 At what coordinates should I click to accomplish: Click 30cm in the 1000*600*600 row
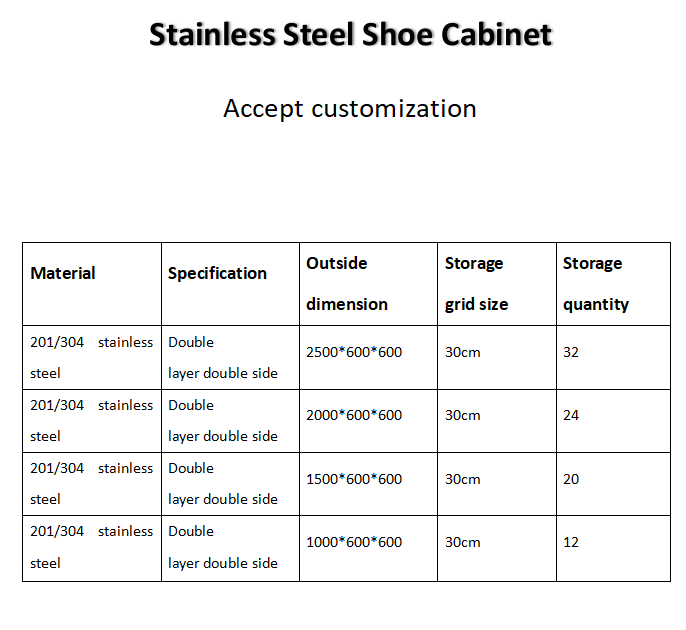click(x=463, y=542)
